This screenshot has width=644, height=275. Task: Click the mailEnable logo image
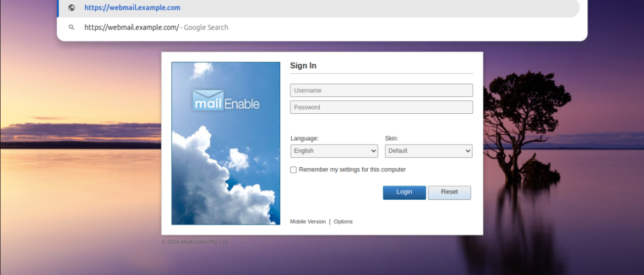pyautogui.click(x=226, y=143)
